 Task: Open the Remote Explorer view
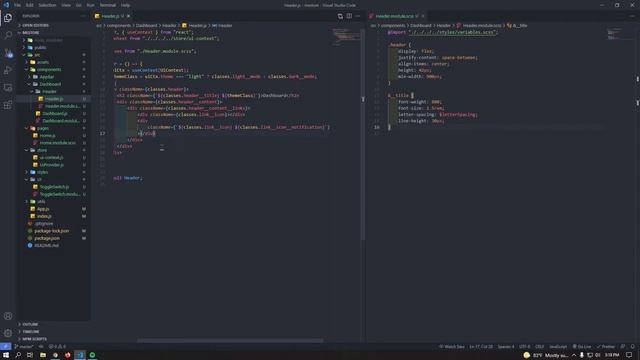coord(8,88)
